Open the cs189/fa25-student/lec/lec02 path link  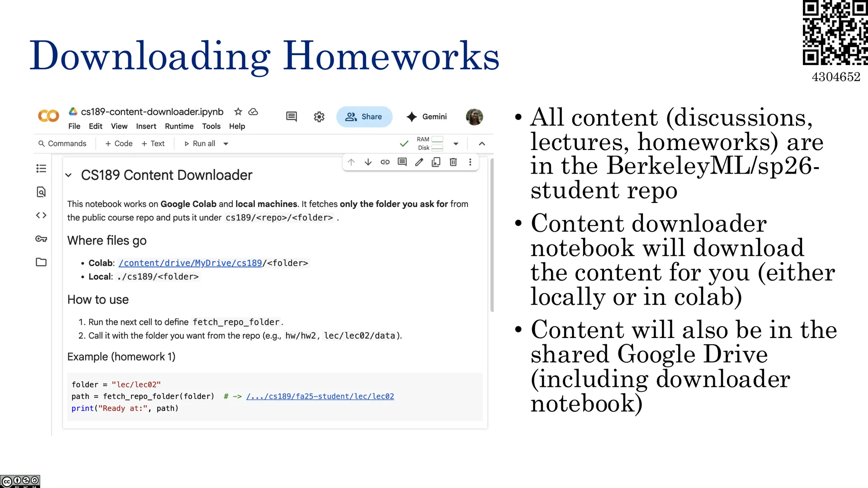coord(320,396)
